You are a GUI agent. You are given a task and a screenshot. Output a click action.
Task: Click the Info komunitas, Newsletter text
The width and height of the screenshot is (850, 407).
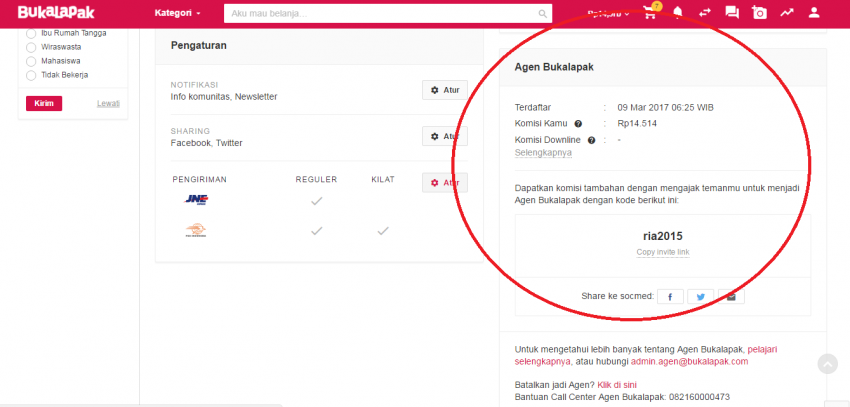[x=224, y=96]
